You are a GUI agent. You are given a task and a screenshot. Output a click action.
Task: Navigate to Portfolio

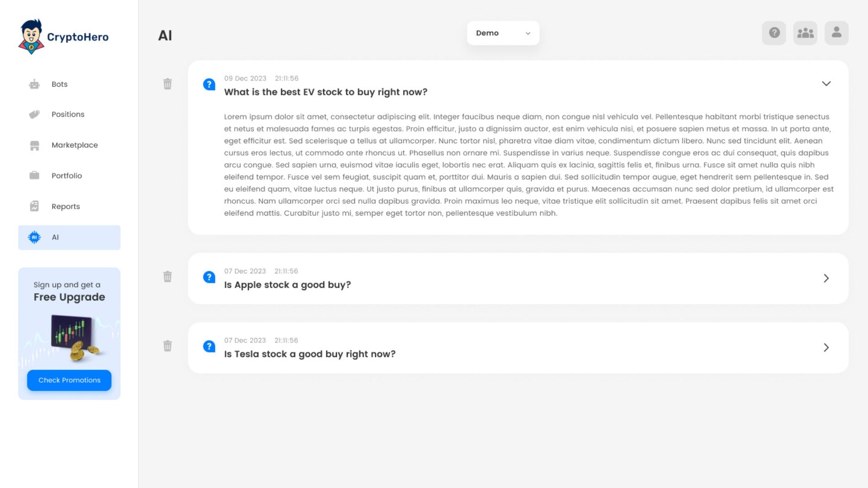(66, 176)
